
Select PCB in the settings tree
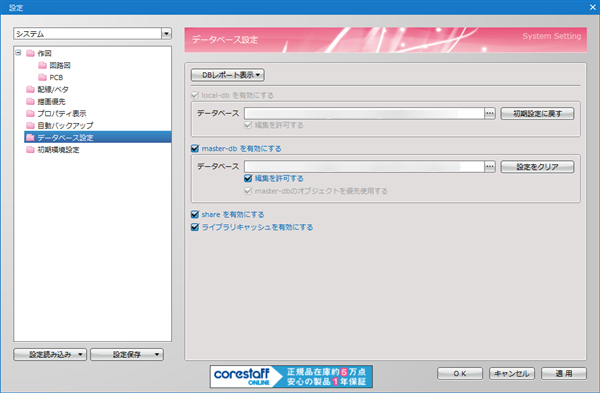click(56, 77)
